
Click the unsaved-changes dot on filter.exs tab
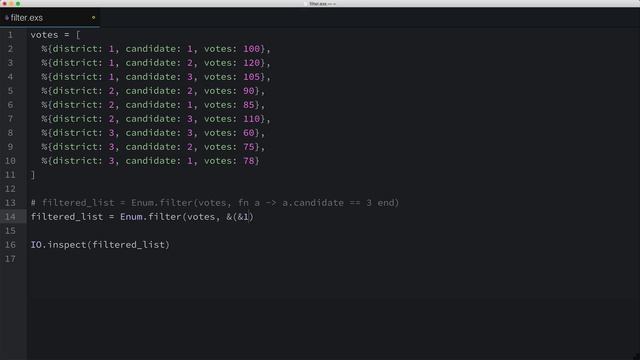pos(93,18)
